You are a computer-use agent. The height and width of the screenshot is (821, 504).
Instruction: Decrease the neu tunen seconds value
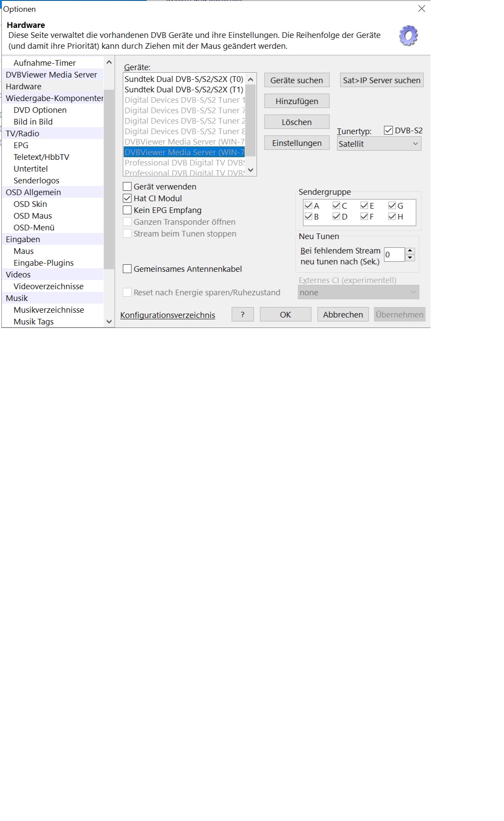410,258
